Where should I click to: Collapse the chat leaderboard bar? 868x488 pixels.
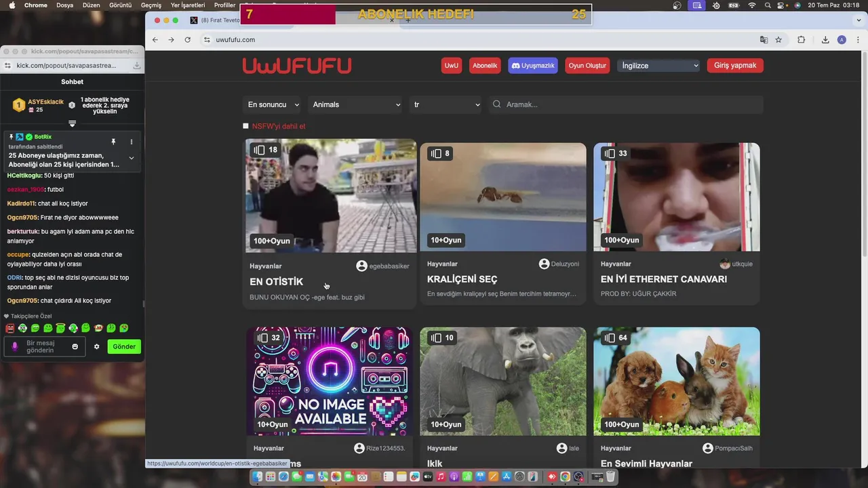pyautogui.click(x=72, y=123)
